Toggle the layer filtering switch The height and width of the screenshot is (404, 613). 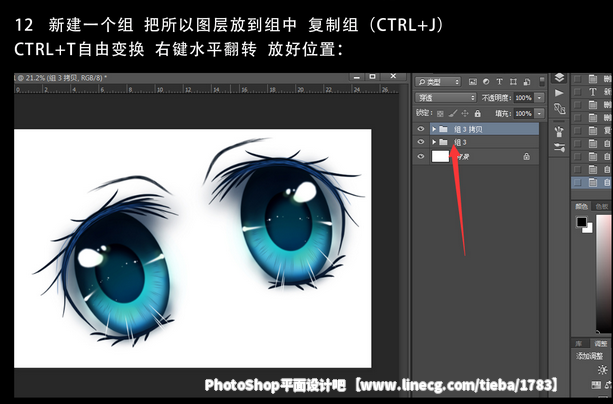(541, 82)
